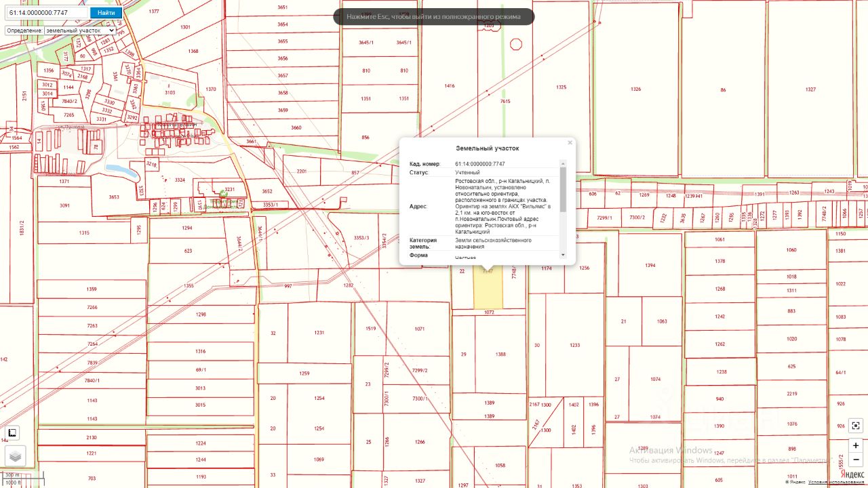The width and height of the screenshot is (868, 488).
Task: Open the Условия использования link
Action: point(837,482)
